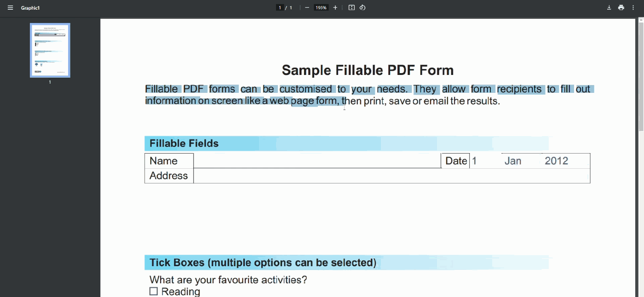Print the PDF document
644x297 pixels.
621,7
